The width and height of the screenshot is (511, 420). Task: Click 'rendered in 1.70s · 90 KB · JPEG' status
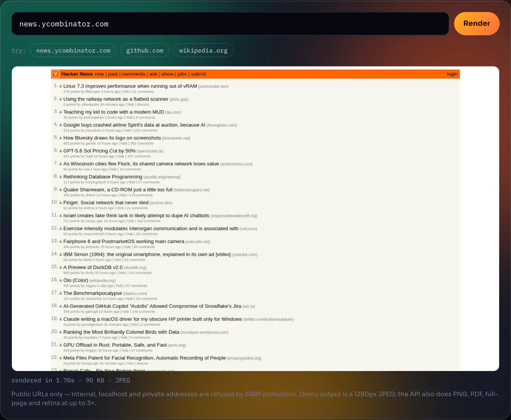coord(71,380)
